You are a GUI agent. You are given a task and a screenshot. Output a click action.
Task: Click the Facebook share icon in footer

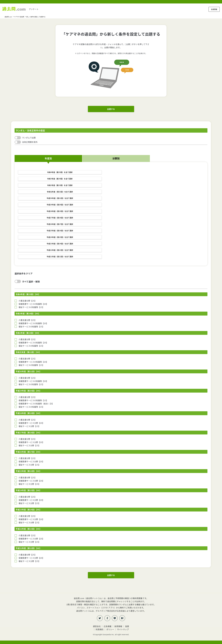pyautogui.click(x=107, y=618)
